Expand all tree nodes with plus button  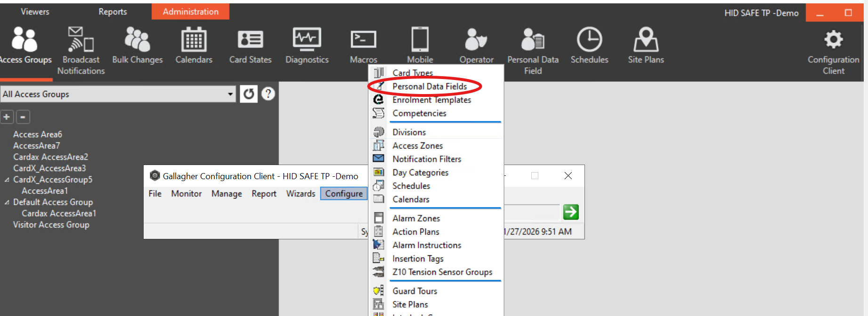coord(7,117)
